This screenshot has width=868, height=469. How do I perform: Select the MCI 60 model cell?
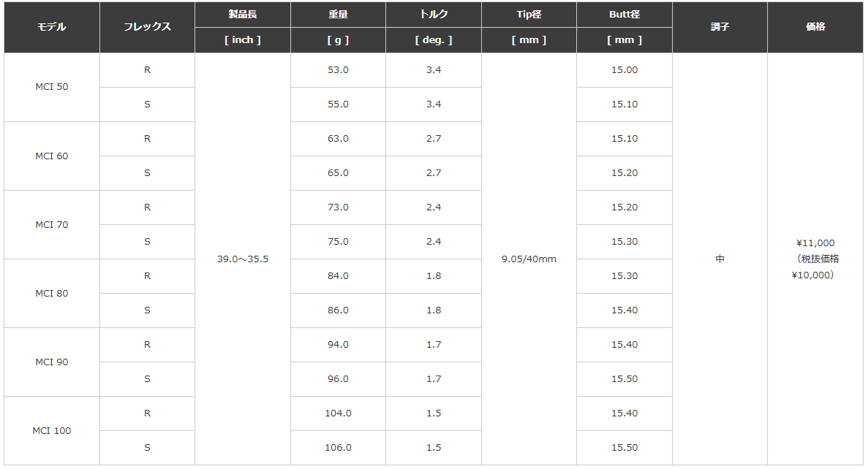click(52, 156)
